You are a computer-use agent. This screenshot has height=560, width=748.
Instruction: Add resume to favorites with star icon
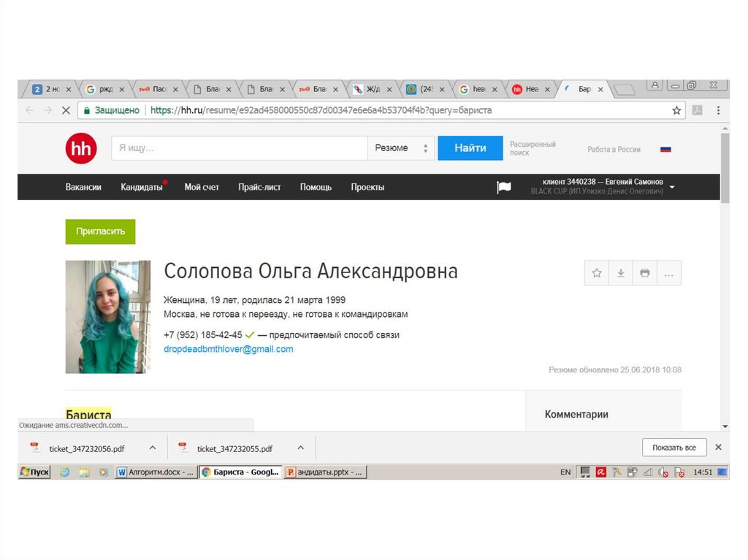click(x=597, y=273)
